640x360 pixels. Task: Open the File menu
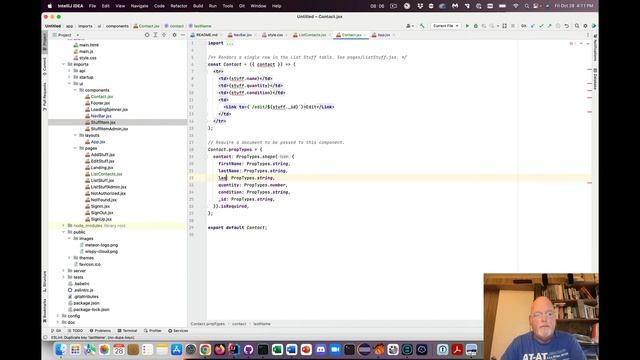(x=92, y=6)
